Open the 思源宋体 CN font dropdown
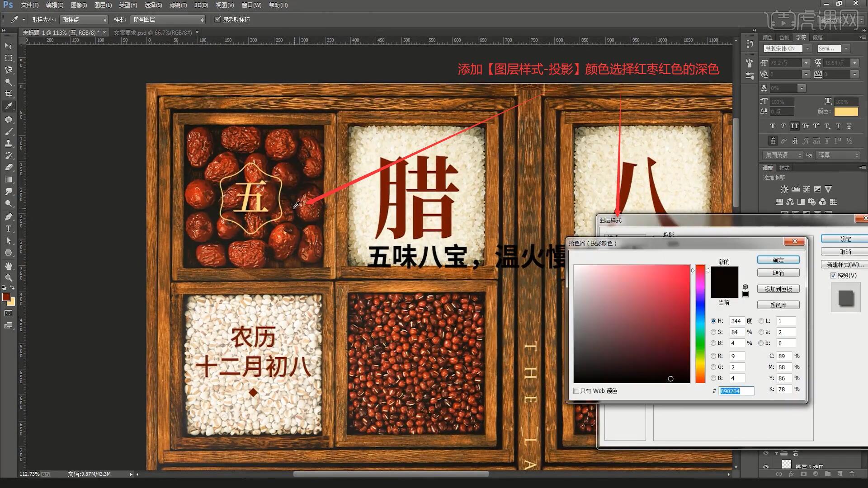868x488 pixels. 808,49
